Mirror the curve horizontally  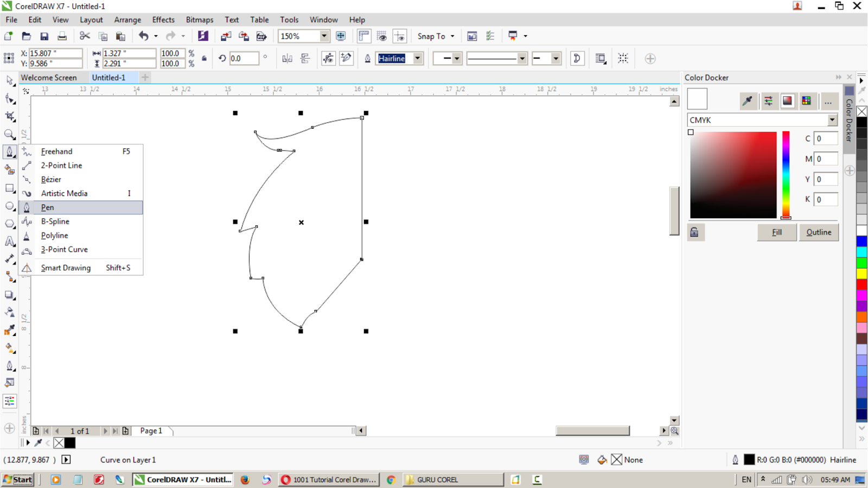point(288,59)
